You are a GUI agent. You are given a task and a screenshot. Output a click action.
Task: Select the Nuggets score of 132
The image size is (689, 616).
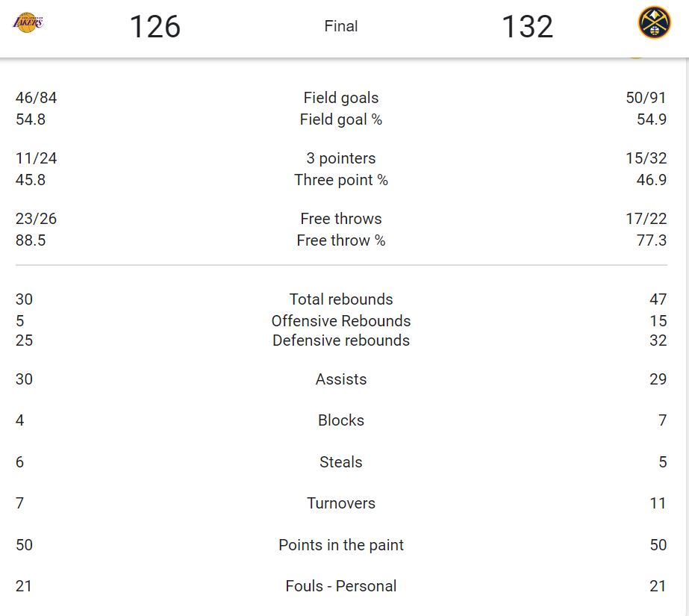527,27
